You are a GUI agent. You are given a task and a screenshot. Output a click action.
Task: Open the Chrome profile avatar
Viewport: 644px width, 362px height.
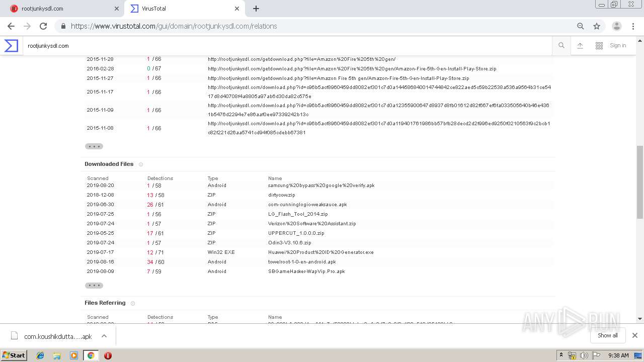(x=617, y=26)
